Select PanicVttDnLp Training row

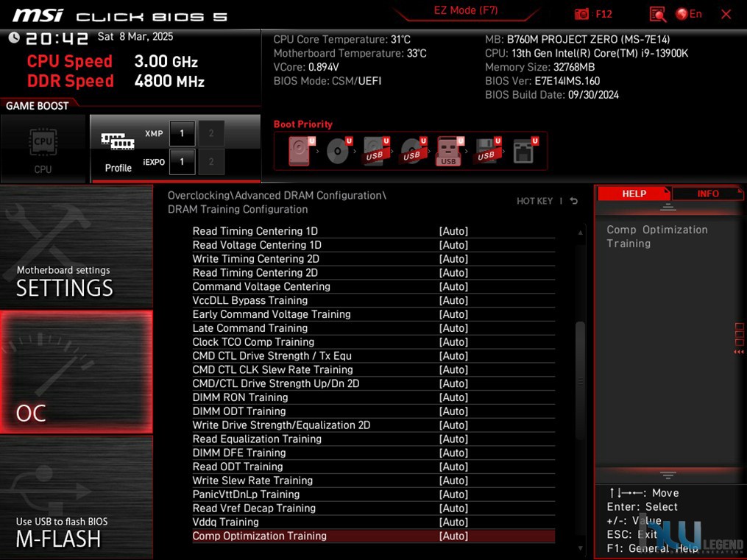point(374,495)
